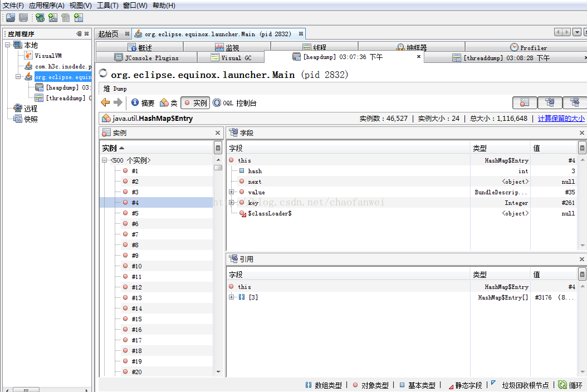Open the OQL 控制台 console
The image size is (587, 392).
click(x=234, y=103)
